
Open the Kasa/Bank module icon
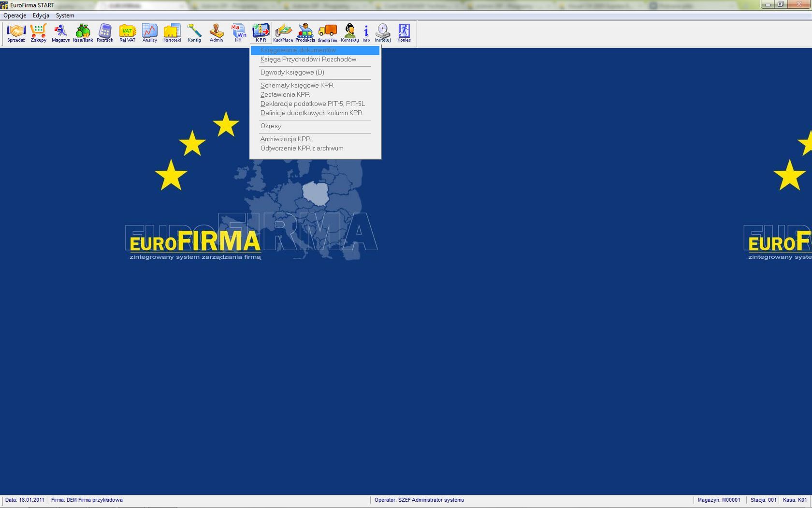click(83, 33)
